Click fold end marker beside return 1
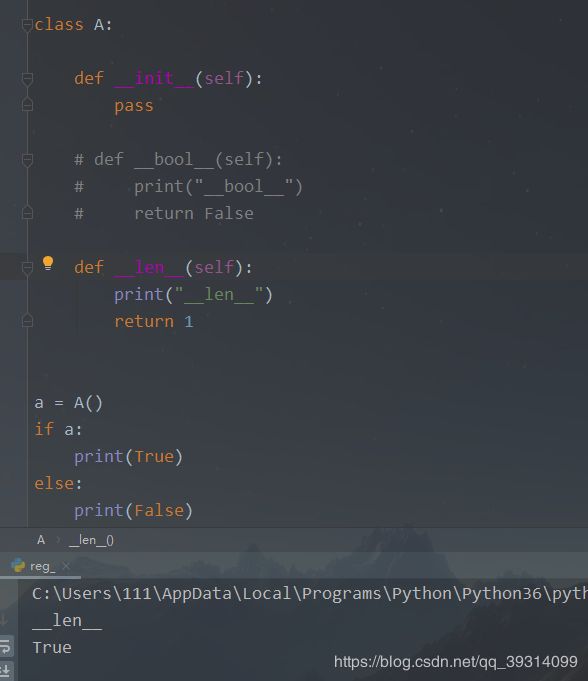 pos(27,321)
